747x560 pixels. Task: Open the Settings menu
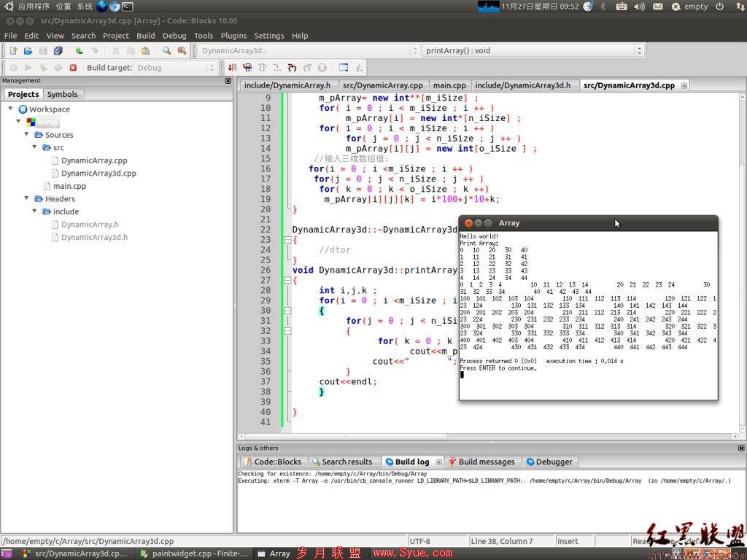coord(268,36)
